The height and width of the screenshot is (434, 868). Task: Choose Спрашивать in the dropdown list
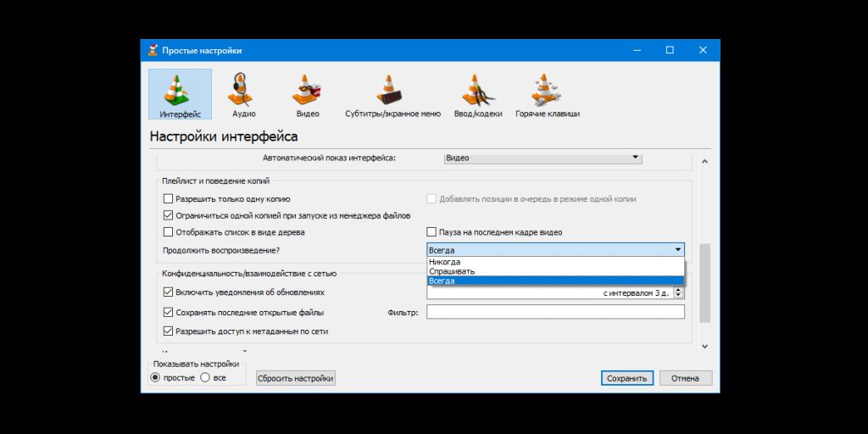click(555, 271)
